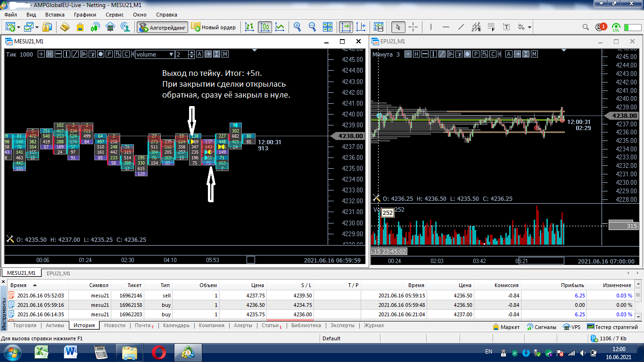This screenshot has width=644, height=362.
Task: Toggle the Algo Trading button
Action: pos(163,27)
